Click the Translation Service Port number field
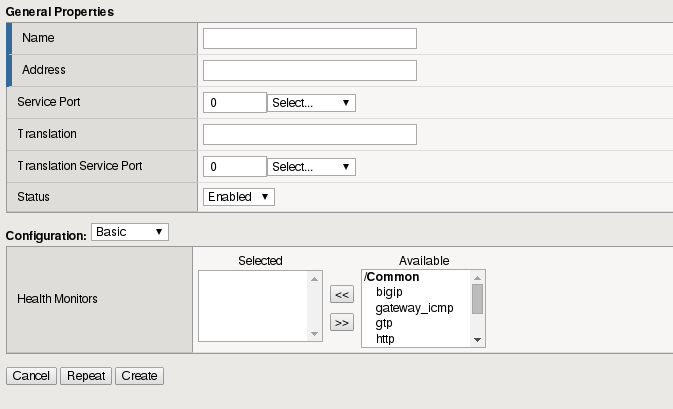673x409 pixels. coord(234,166)
